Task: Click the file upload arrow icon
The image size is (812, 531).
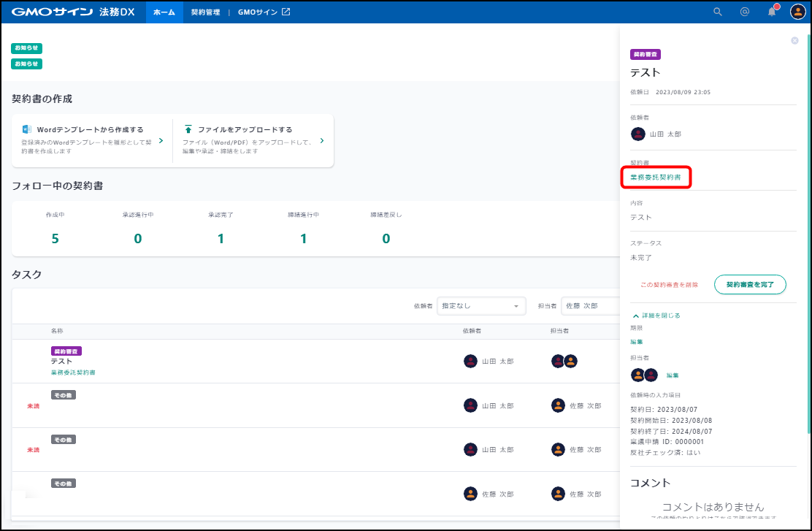Action: (x=188, y=129)
